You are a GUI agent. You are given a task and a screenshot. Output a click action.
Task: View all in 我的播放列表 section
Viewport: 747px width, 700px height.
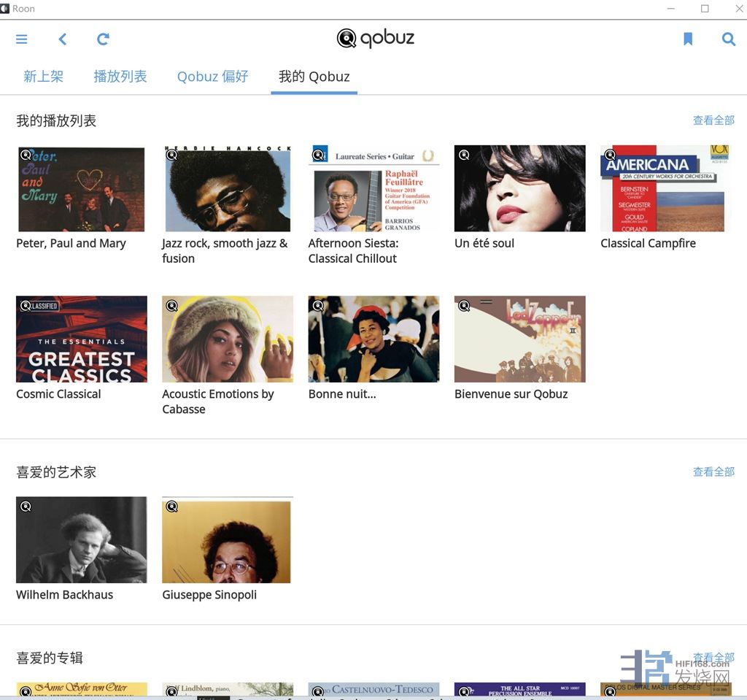point(713,120)
